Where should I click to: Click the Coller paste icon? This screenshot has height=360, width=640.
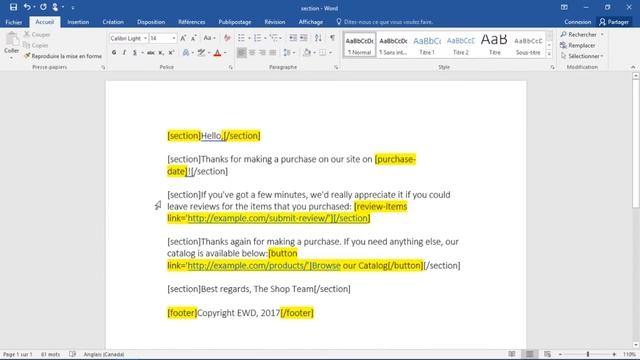(11, 40)
